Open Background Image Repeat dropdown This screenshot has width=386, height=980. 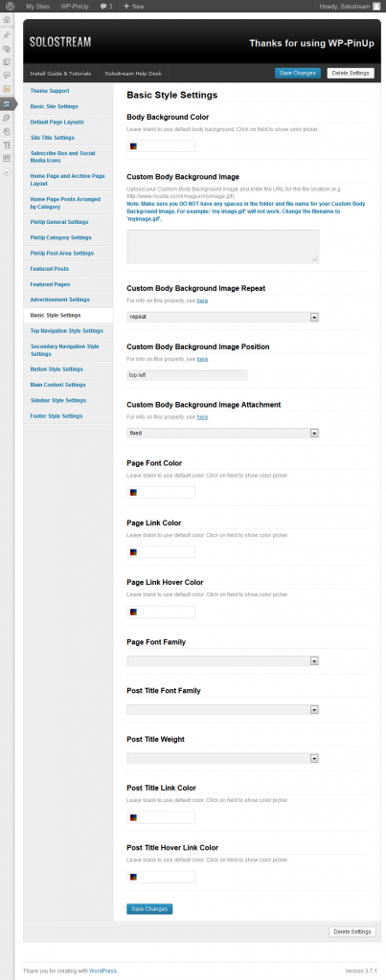pyautogui.click(x=223, y=317)
